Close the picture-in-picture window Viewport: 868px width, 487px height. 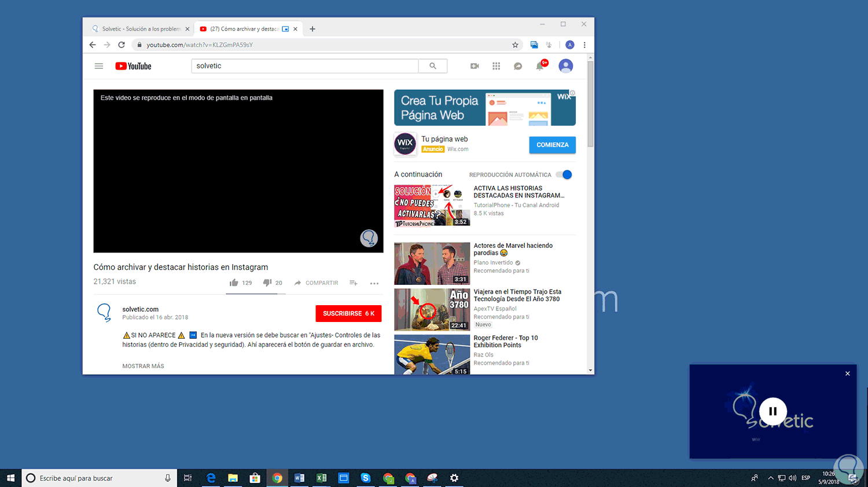848,374
